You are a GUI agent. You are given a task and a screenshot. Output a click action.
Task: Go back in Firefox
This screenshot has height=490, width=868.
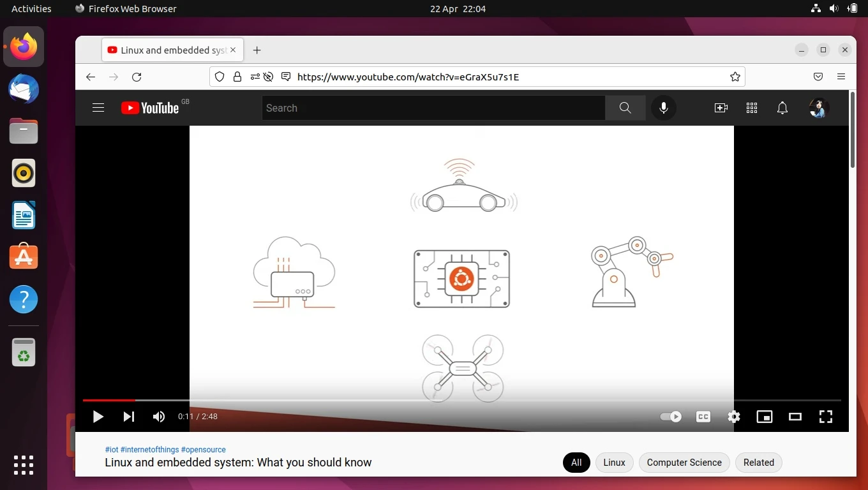tap(91, 77)
